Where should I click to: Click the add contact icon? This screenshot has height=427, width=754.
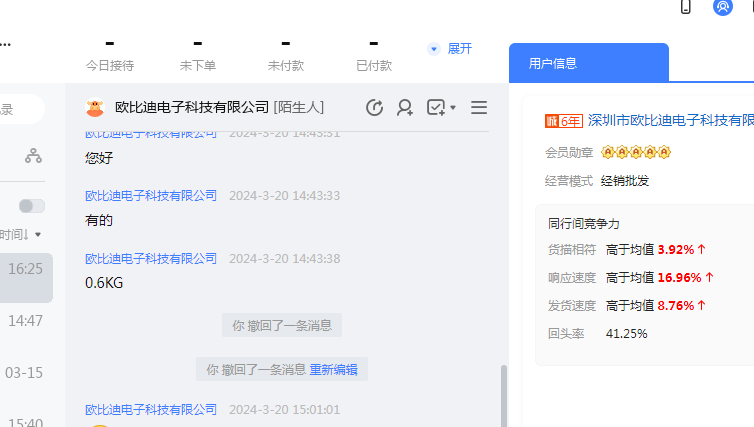tap(405, 108)
